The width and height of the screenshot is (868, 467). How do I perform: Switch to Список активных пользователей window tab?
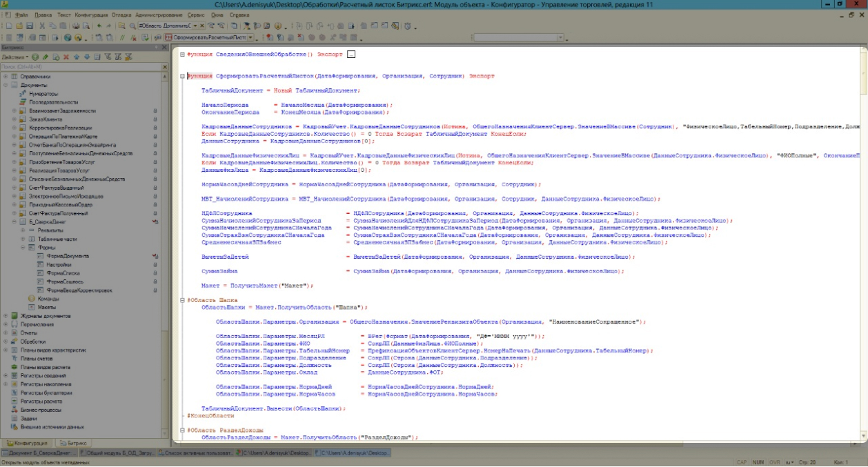click(x=196, y=453)
